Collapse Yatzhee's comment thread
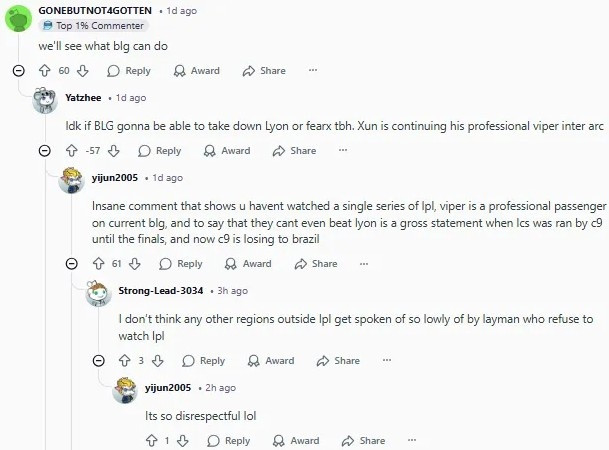Image resolution: width=609 pixels, height=450 pixels. click(x=44, y=151)
